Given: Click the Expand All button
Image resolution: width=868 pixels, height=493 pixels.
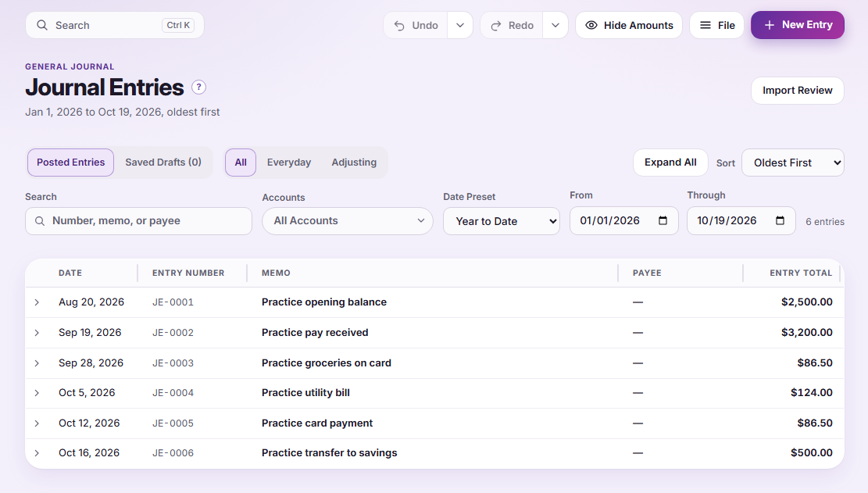Looking at the screenshot, I should point(670,163).
